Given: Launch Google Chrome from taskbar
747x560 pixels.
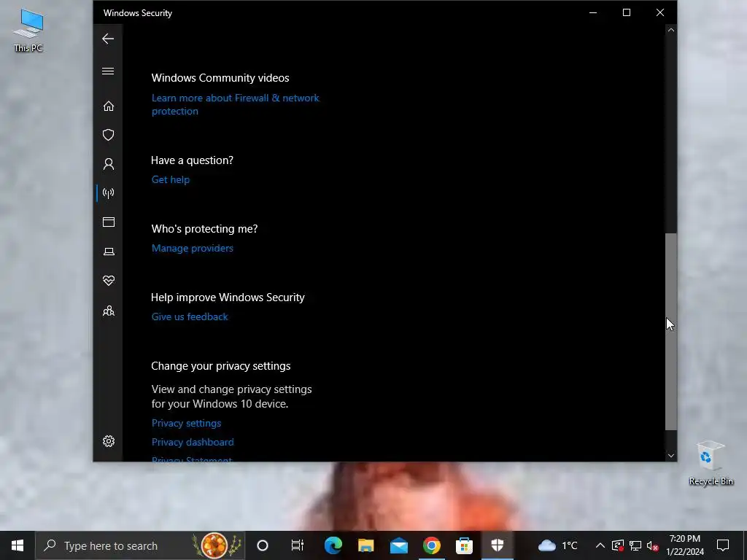Looking at the screenshot, I should 432,545.
